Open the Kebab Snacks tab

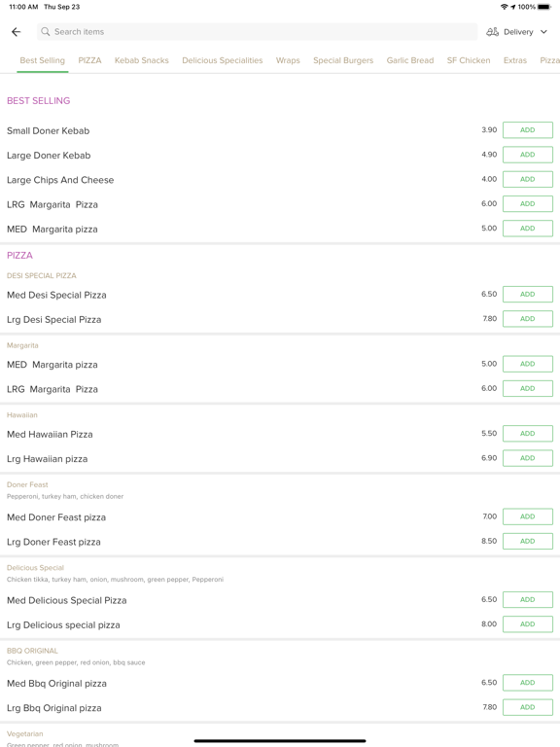click(x=141, y=60)
